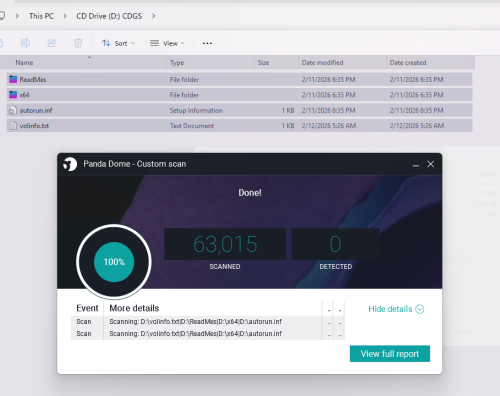Click autorun.inf file name text
The width and height of the screenshot is (500, 396).
pos(36,110)
